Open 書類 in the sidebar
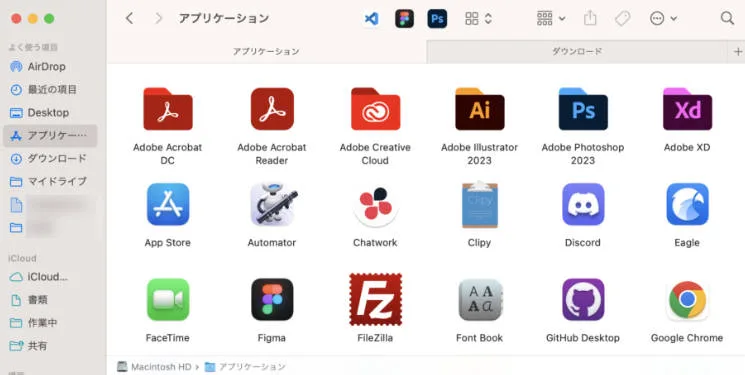 [50, 300]
